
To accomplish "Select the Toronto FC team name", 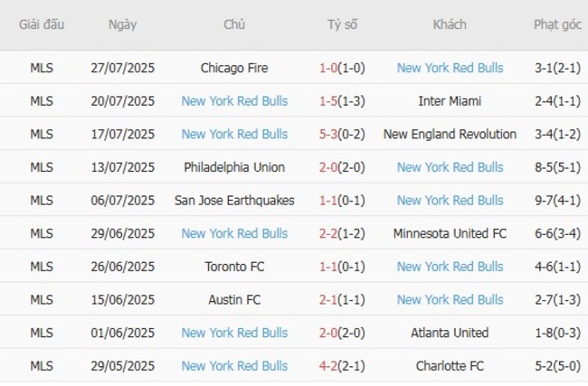I will (234, 267).
